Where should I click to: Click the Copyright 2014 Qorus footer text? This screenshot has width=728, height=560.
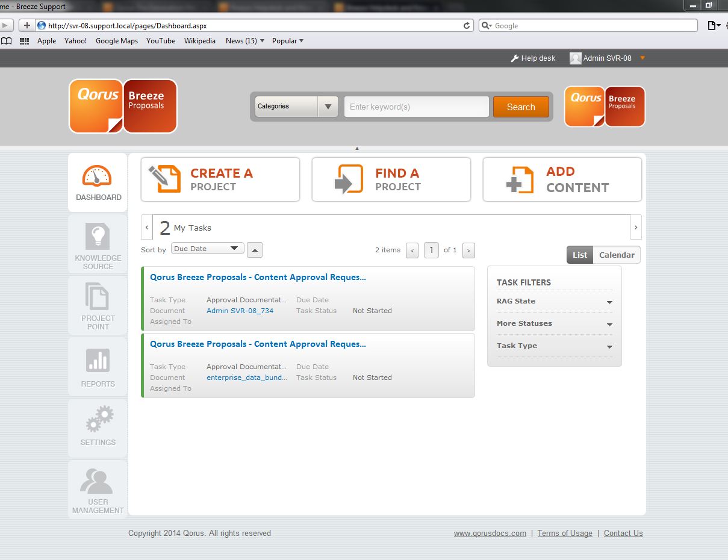(x=199, y=533)
